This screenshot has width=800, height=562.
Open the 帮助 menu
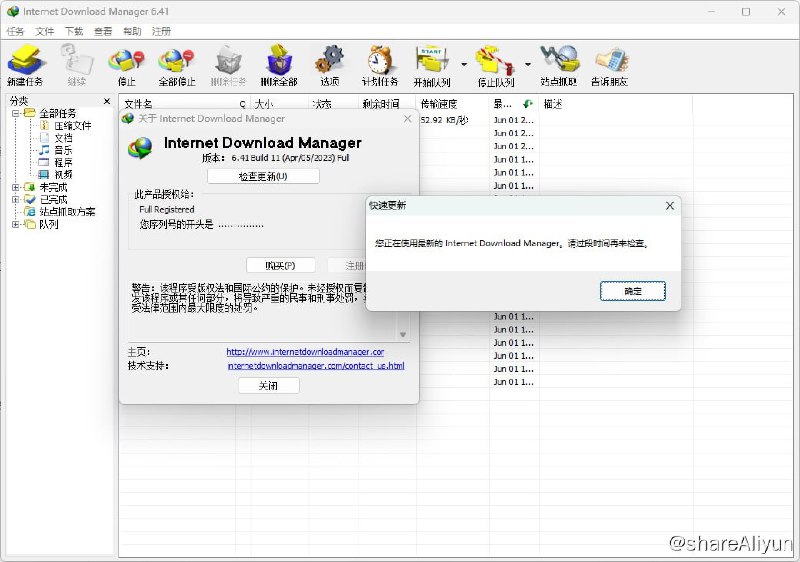click(132, 31)
